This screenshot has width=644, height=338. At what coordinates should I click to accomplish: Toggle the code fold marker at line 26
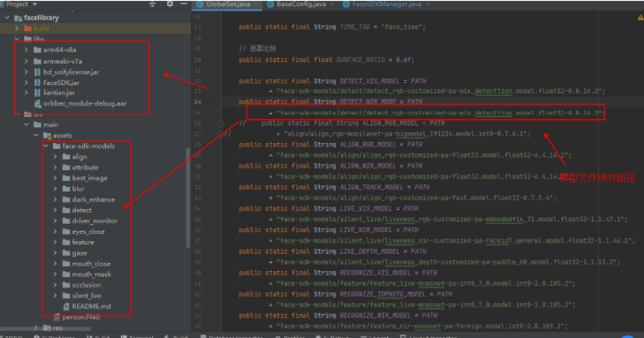pos(221,123)
